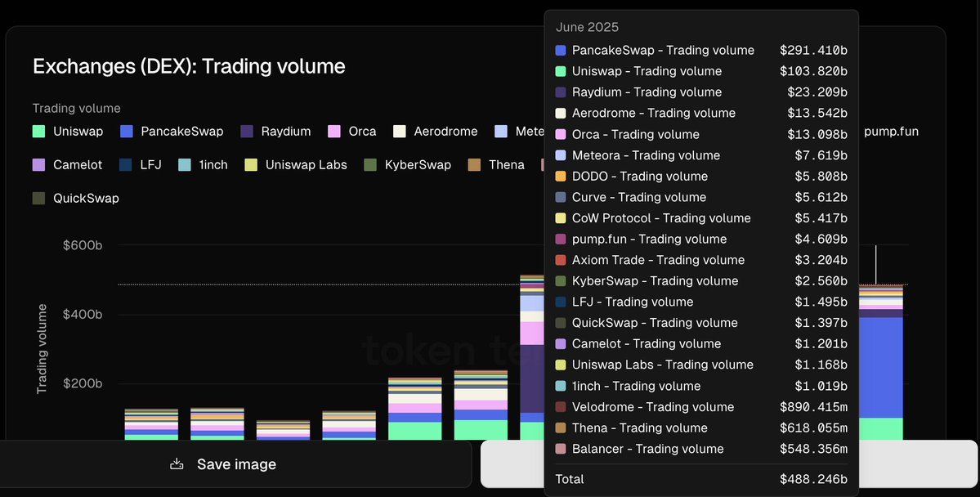Click the DODO - Trading volume tooltip row
The image size is (980, 497).
tap(701, 177)
